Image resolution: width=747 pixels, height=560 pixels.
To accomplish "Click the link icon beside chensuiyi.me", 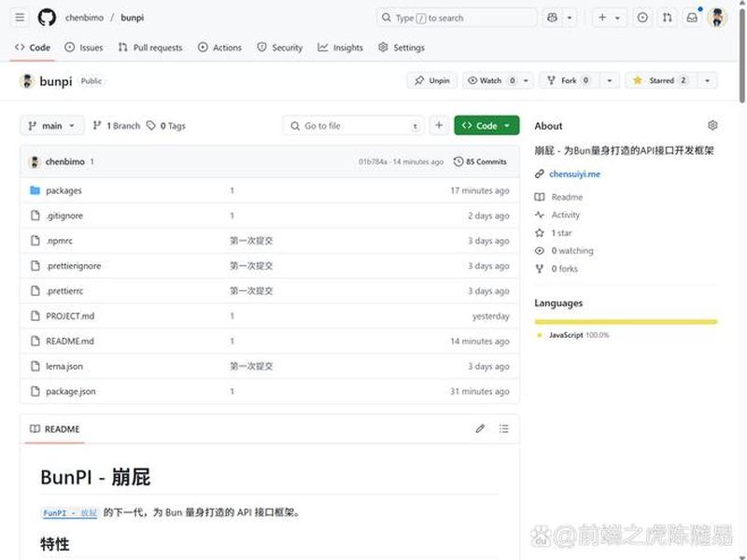I will (x=540, y=175).
